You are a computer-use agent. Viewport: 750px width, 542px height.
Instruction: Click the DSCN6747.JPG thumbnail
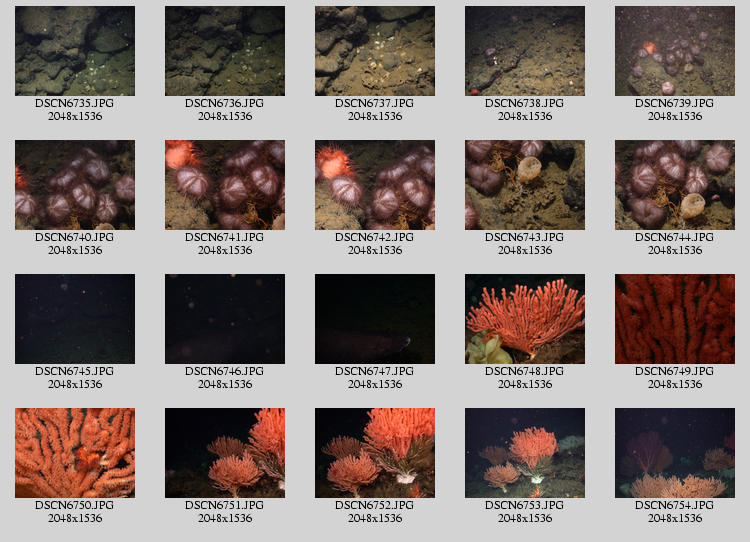tap(375, 319)
